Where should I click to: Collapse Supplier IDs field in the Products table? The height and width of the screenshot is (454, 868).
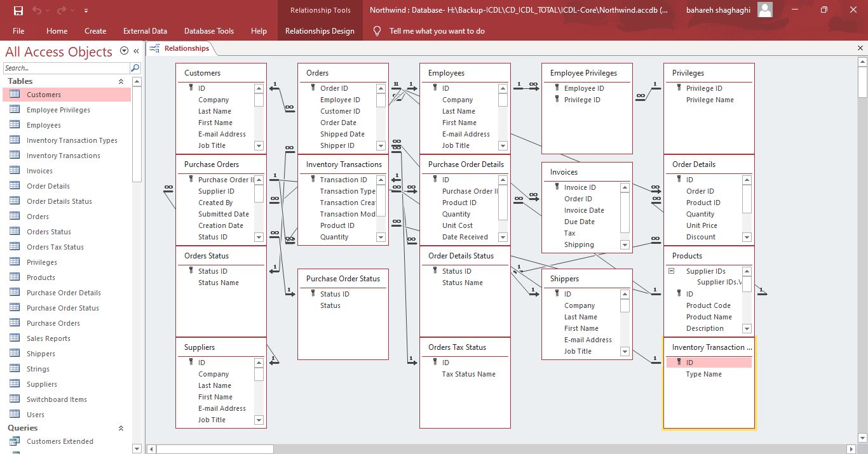pyautogui.click(x=671, y=271)
